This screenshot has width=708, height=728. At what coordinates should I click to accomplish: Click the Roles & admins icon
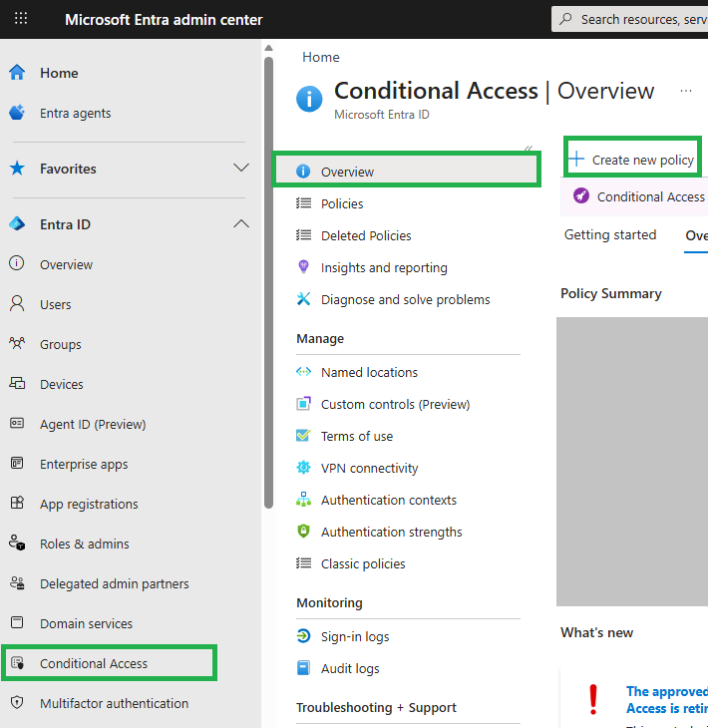pos(17,543)
